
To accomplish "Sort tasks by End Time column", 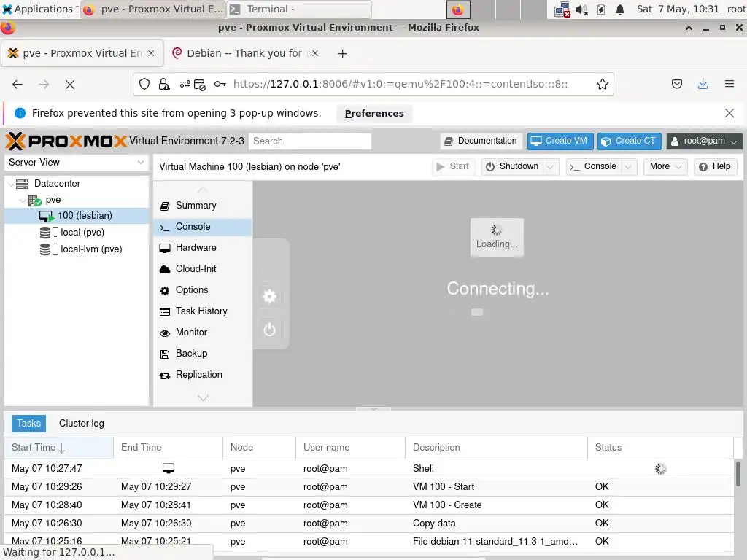I will (x=169, y=448).
